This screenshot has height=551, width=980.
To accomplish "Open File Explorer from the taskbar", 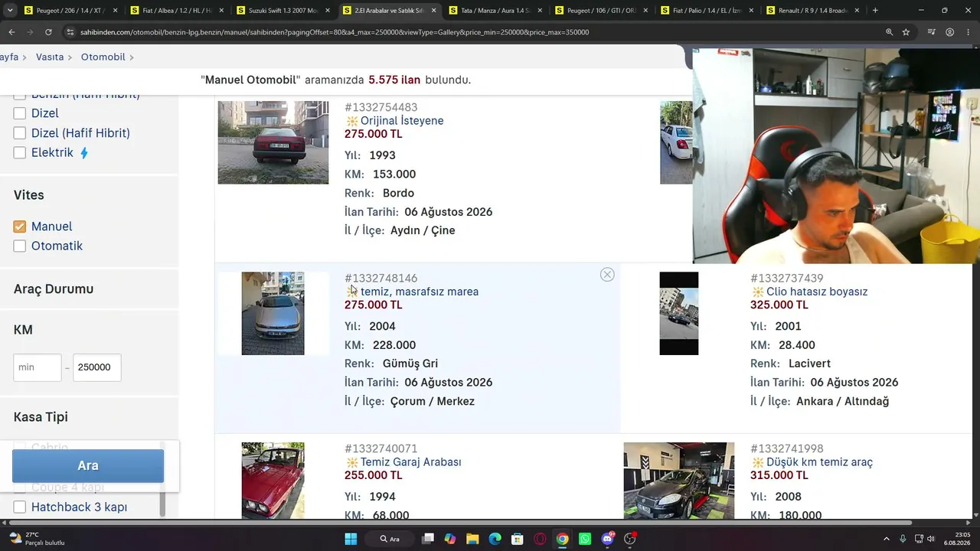I will pyautogui.click(x=472, y=539).
